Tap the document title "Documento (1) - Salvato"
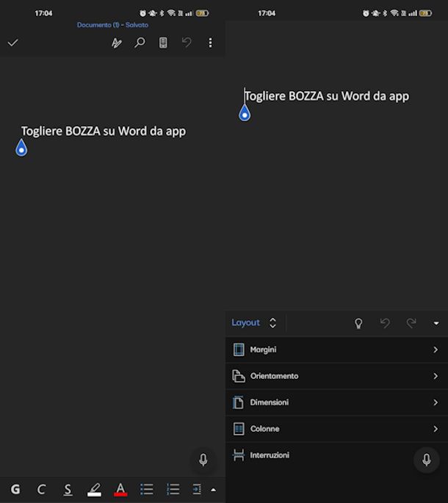448x503 pixels. pyautogui.click(x=112, y=25)
